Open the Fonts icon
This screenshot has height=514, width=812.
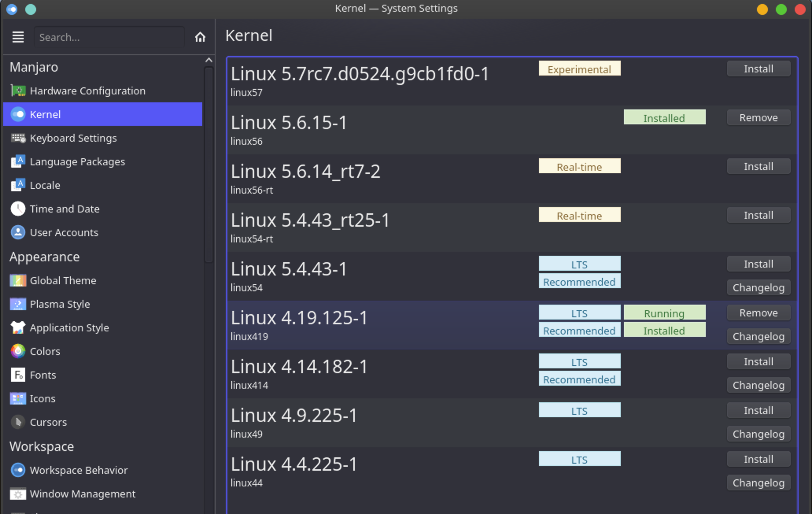pyautogui.click(x=18, y=375)
